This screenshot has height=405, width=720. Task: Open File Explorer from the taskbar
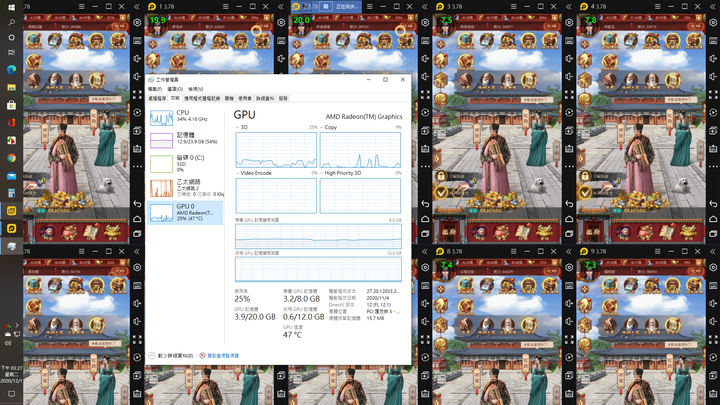(x=11, y=87)
